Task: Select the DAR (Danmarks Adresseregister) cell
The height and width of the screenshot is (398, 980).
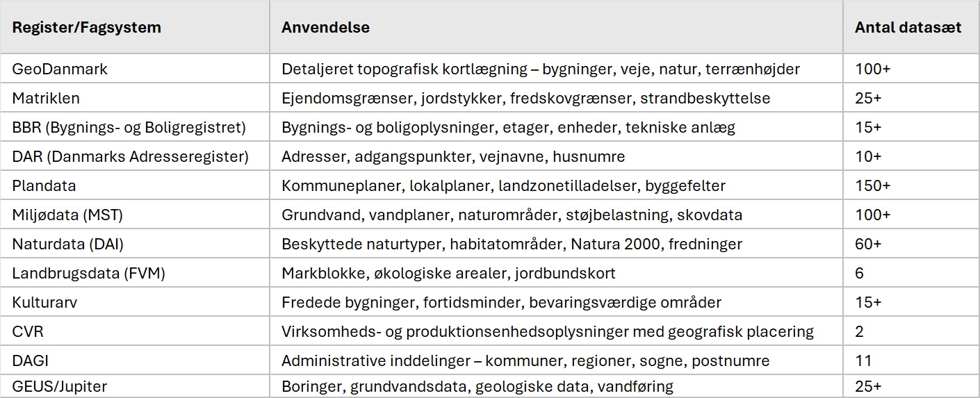Action: click(x=130, y=157)
